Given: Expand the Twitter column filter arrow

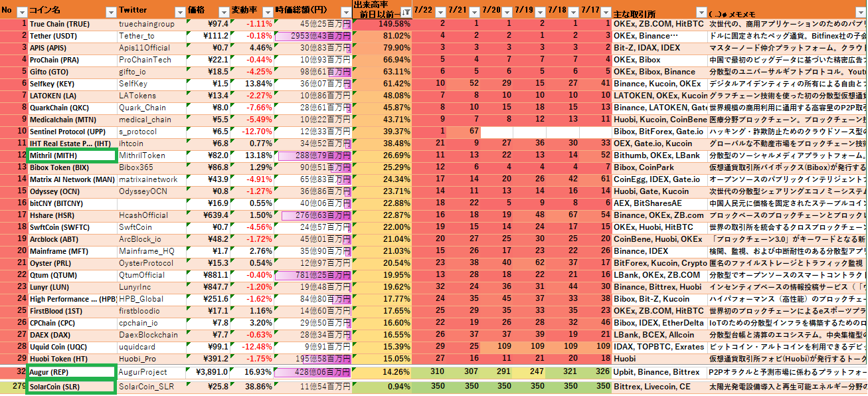Looking at the screenshot, I should pyautogui.click(x=179, y=13).
